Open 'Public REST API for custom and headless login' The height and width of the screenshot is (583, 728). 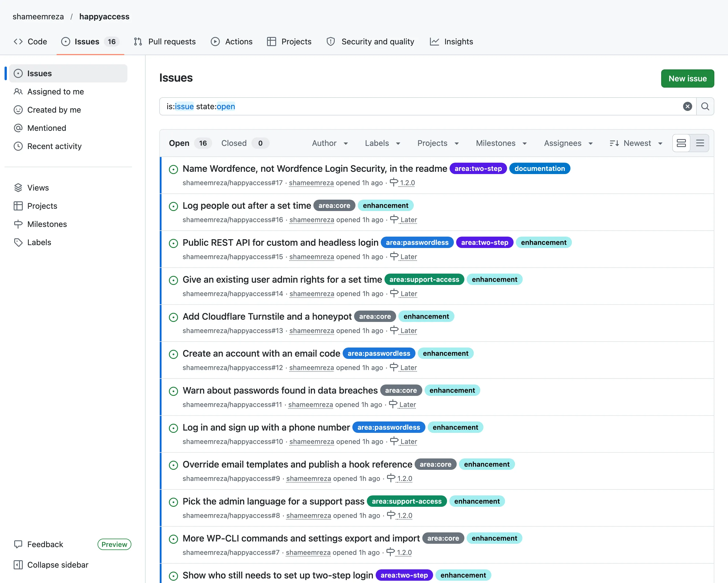[x=280, y=243]
